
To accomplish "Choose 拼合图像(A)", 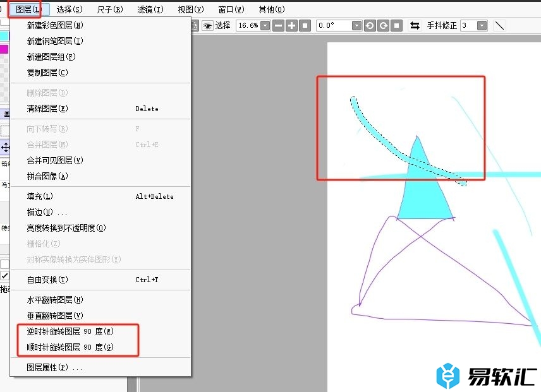I will click(100, 176).
